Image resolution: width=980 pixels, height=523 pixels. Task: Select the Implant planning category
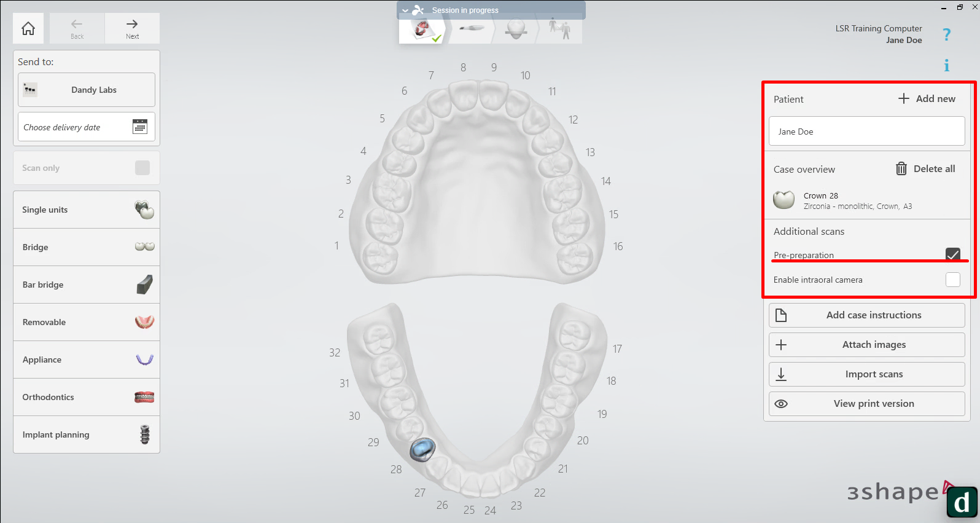click(87, 435)
